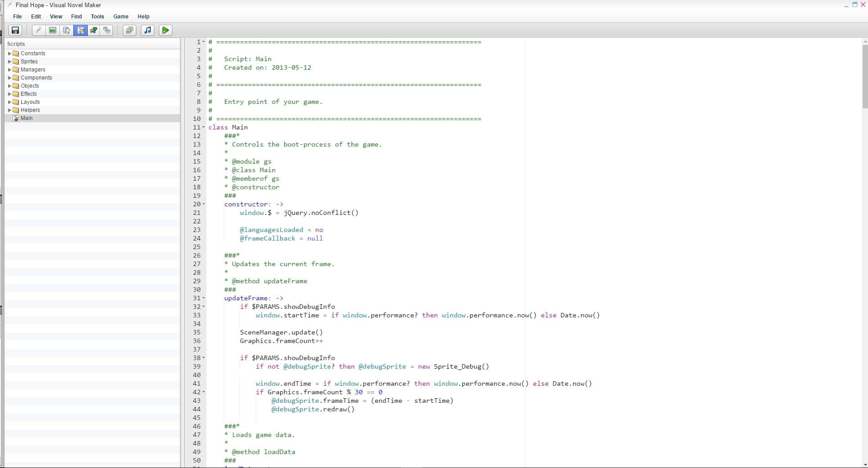Start the game with green play icon
Image resolution: width=868 pixels, height=468 pixels.
(166, 30)
